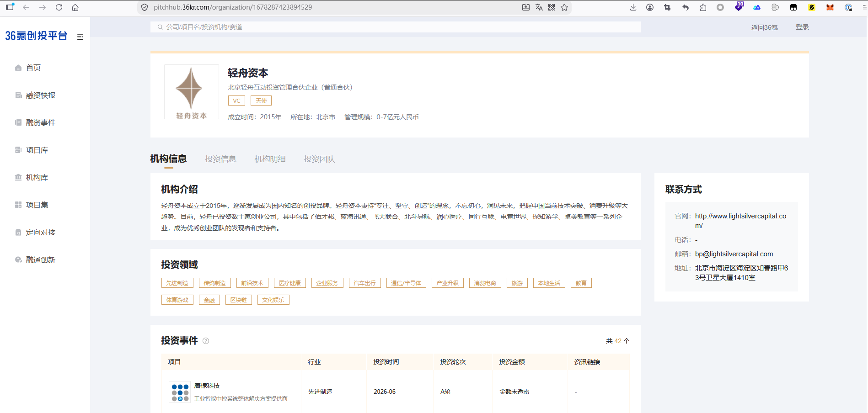Show the page QR code
The width and height of the screenshot is (868, 413).
pyautogui.click(x=552, y=7)
